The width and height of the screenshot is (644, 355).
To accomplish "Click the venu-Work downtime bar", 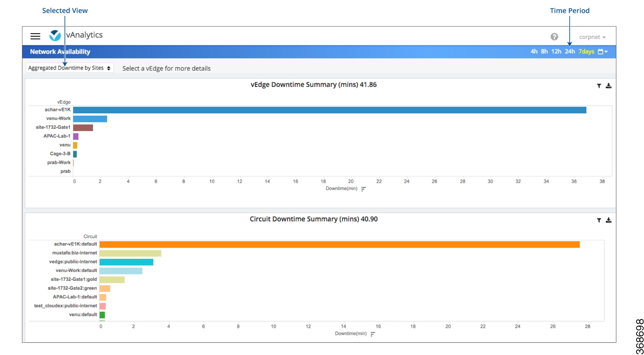I will 90,119.
